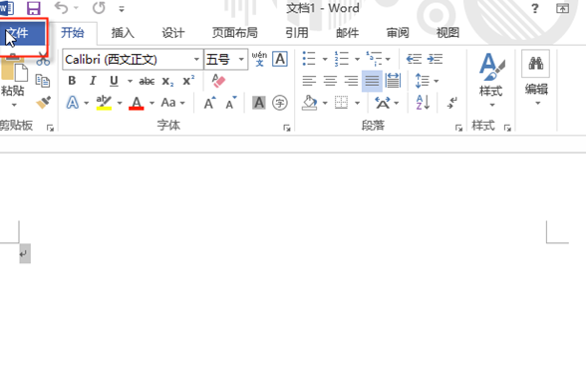Open the font size dropdown arrow

[241, 59]
